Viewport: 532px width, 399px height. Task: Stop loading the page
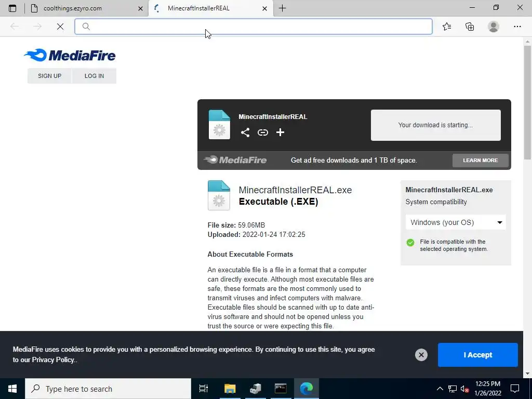(60, 26)
